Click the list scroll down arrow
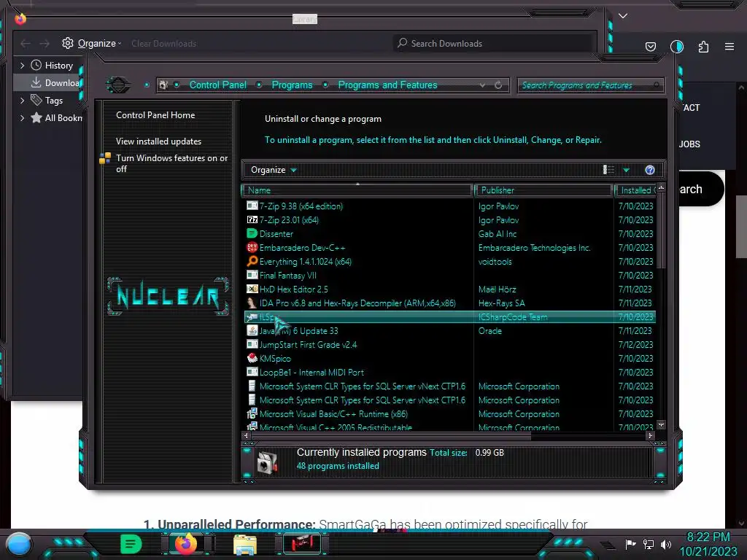Viewport: 747px width, 560px height. pyautogui.click(x=661, y=425)
